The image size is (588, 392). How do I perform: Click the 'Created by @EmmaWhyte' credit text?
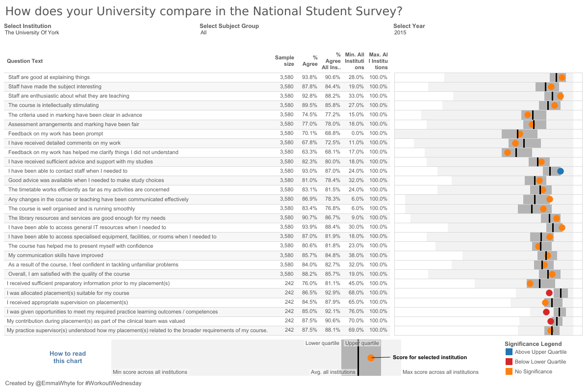[x=73, y=383]
